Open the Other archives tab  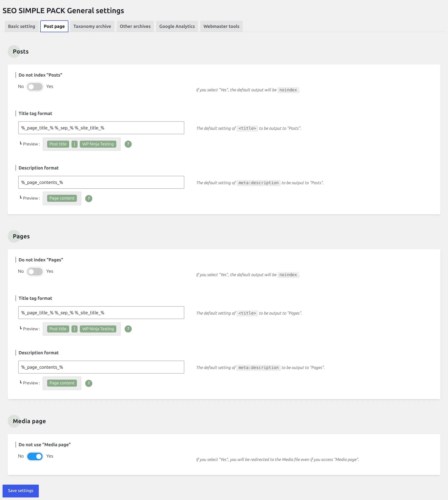pos(135,26)
